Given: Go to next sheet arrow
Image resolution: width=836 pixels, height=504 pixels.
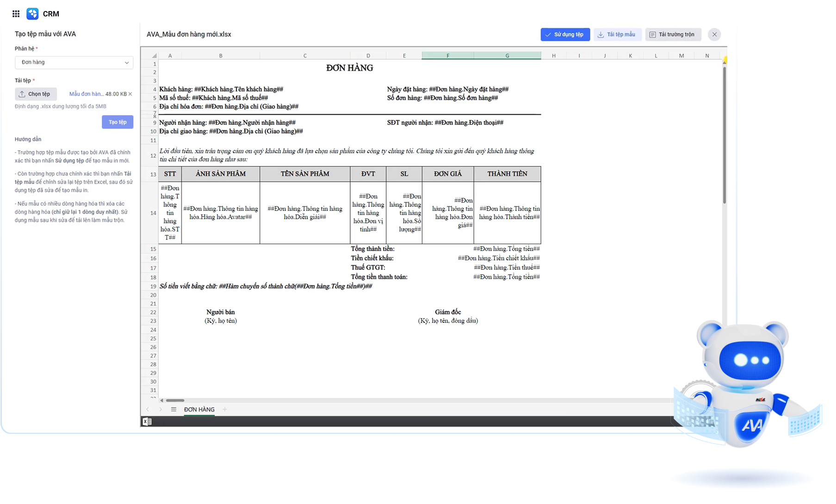Looking at the screenshot, I should tap(161, 409).
